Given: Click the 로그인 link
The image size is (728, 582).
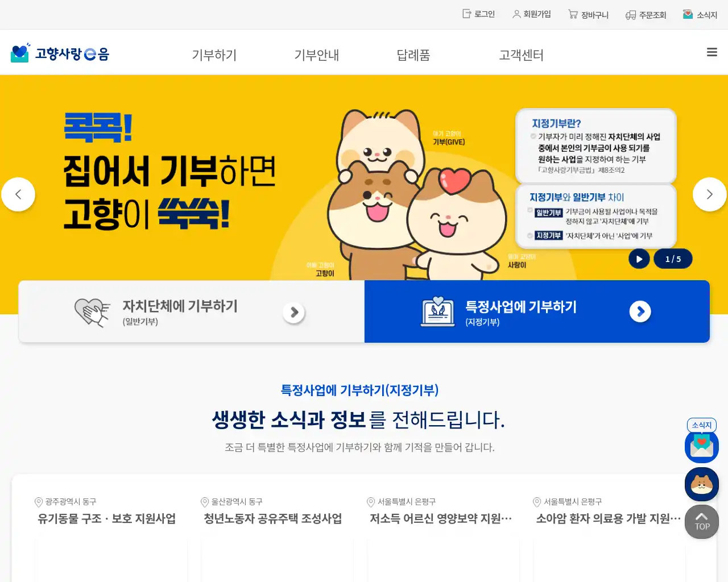Looking at the screenshot, I should 479,14.
